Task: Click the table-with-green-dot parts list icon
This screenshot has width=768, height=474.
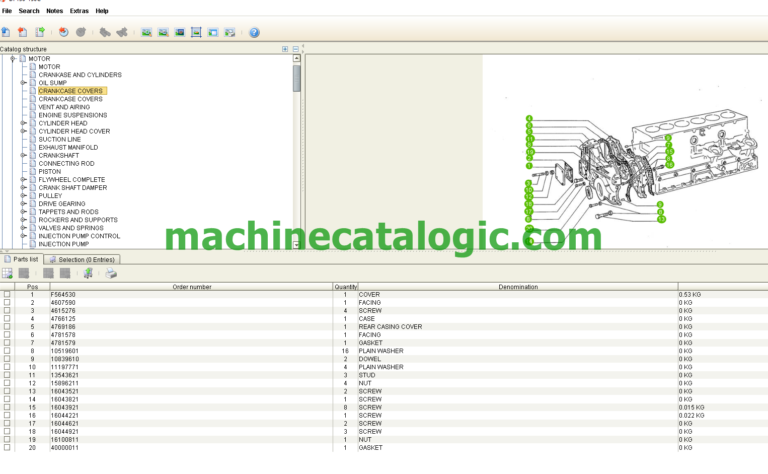Action: pyautogui.click(x=7, y=273)
